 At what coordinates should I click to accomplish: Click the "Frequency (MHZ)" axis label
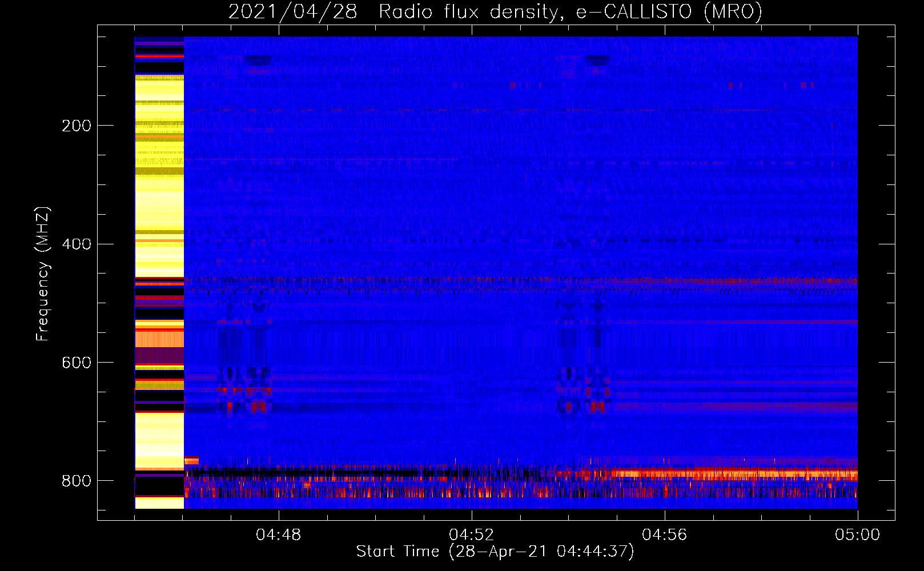[42, 274]
